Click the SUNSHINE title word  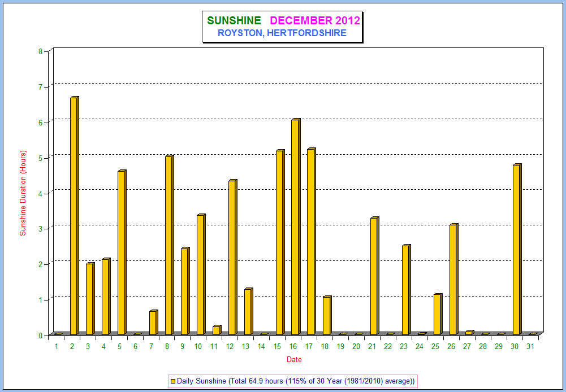(x=234, y=20)
